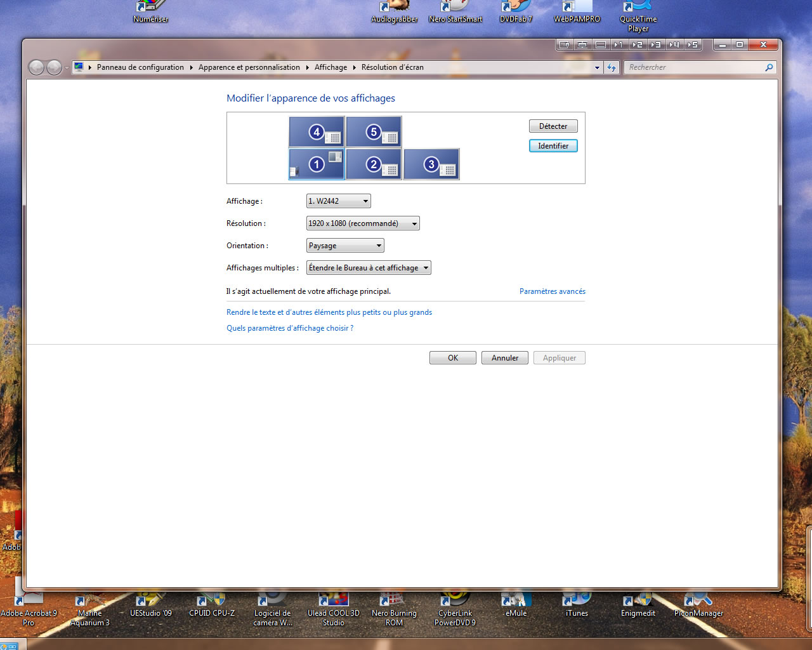812x650 pixels.
Task: Open the iTunes desktop shortcut
Action: tap(577, 605)
